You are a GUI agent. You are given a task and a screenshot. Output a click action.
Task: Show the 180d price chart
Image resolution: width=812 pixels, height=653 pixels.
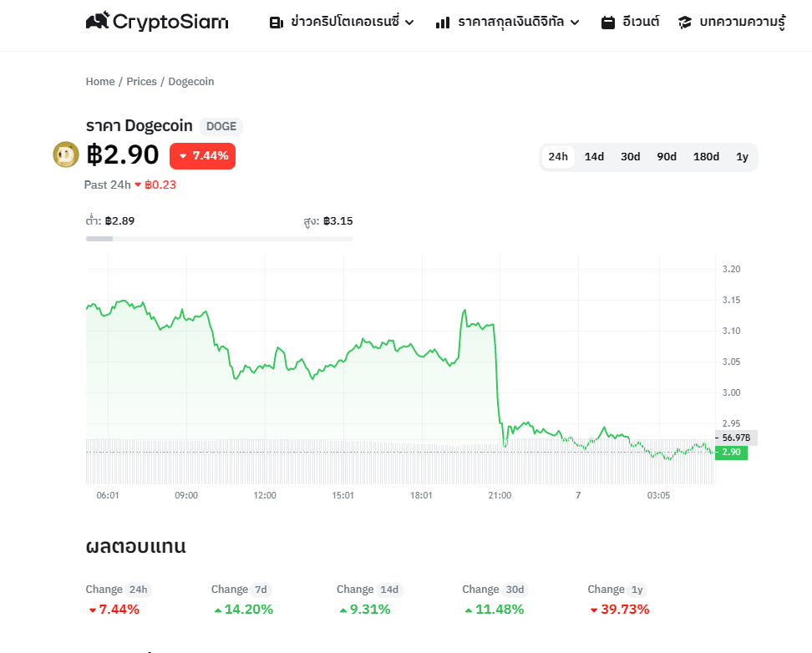707,157
